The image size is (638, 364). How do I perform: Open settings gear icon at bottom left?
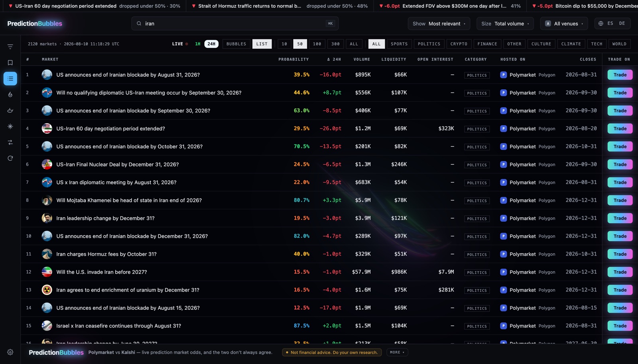10,352
